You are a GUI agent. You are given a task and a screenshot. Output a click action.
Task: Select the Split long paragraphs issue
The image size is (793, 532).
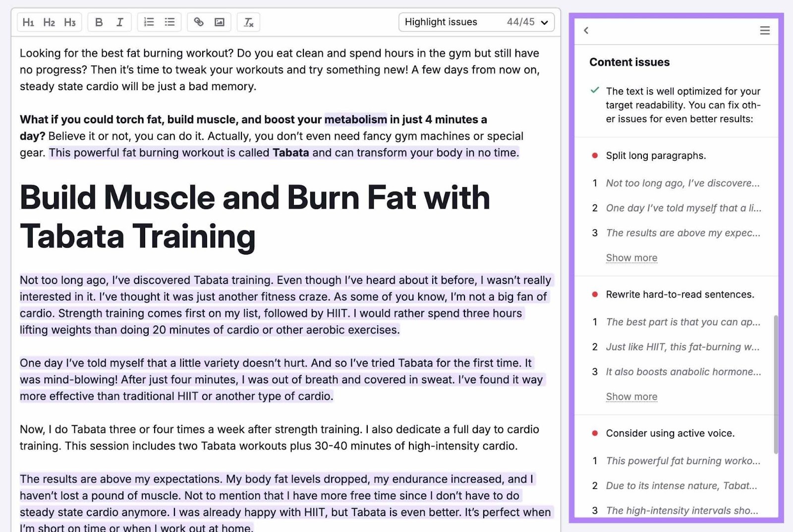[x=655, y=155]
